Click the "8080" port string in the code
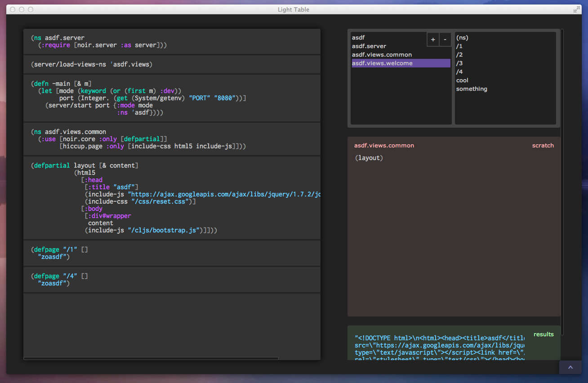Screen dimensions: 588x383 click(x=225, y=98)
